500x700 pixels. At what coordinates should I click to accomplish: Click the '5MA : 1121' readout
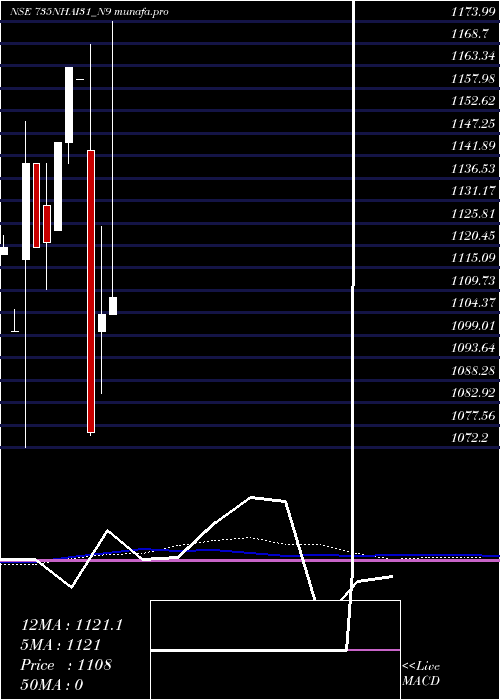click(x=60, y=645)
